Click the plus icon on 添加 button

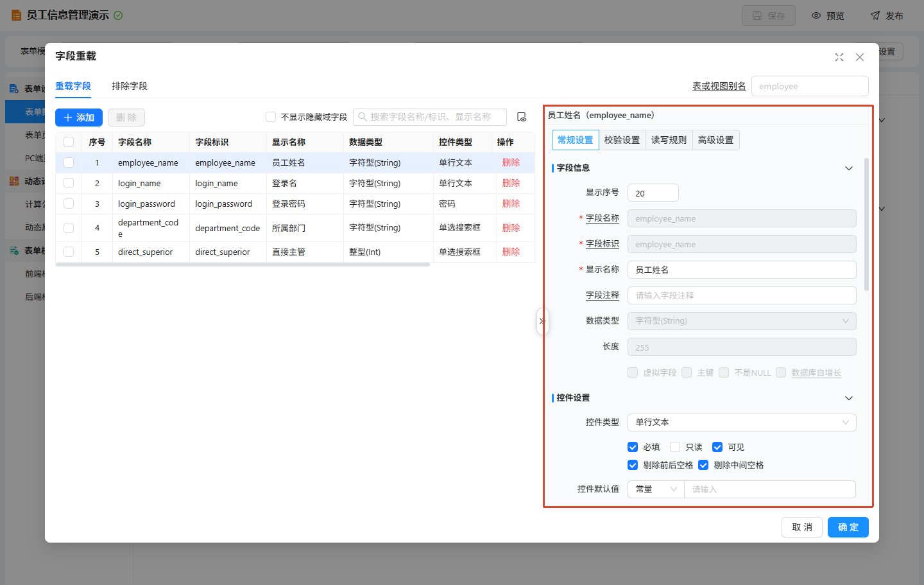(x=68, y=118)
